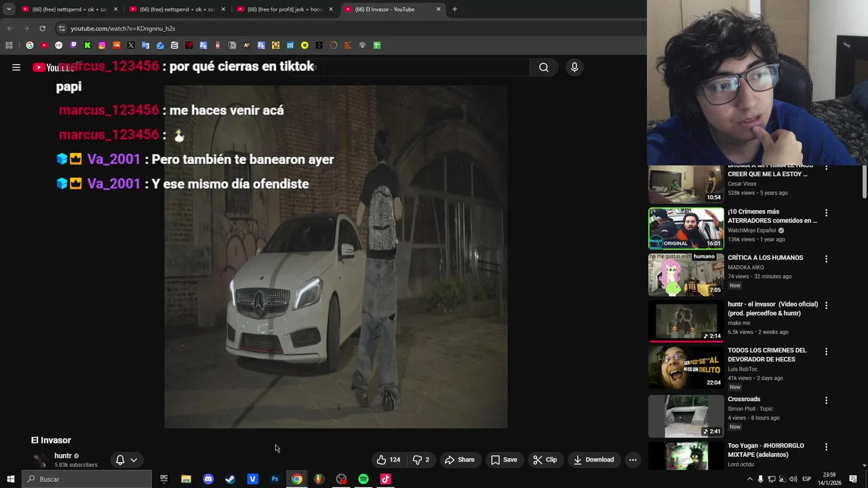Click the Cesar Vloxx channel name
868x488 pixels.
(742, 184)
